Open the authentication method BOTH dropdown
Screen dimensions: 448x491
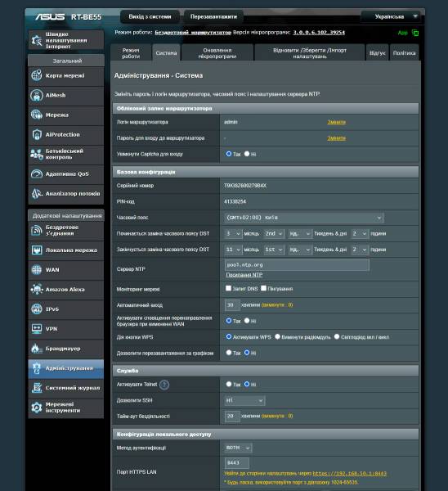(x=238, y=448)
